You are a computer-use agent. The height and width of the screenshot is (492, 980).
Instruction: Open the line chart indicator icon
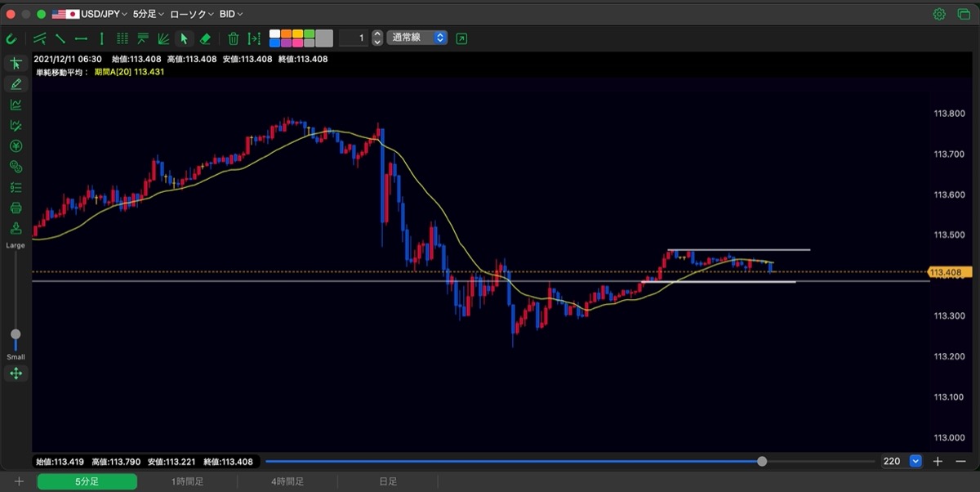coord(16,105)
